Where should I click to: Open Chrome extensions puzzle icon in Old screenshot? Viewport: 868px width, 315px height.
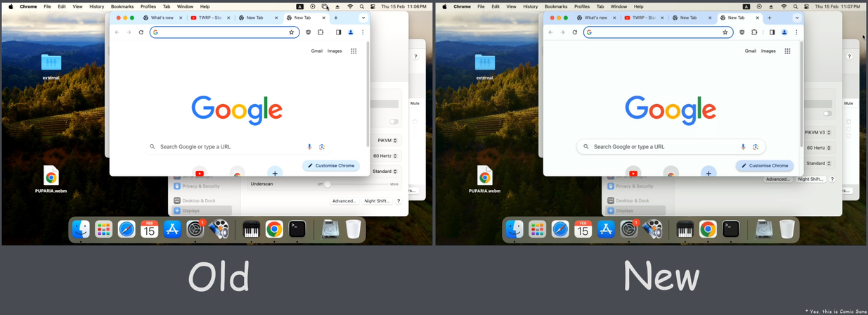click(320, 32)
